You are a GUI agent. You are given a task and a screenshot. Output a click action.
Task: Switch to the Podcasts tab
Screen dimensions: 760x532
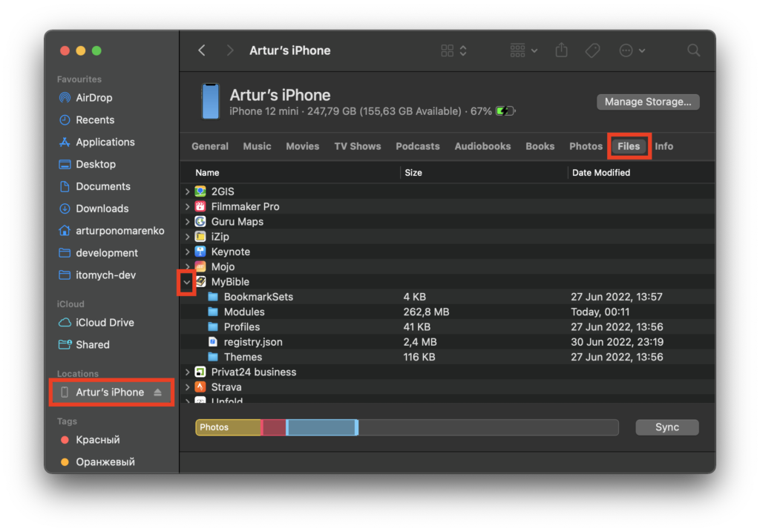point(418,146)
